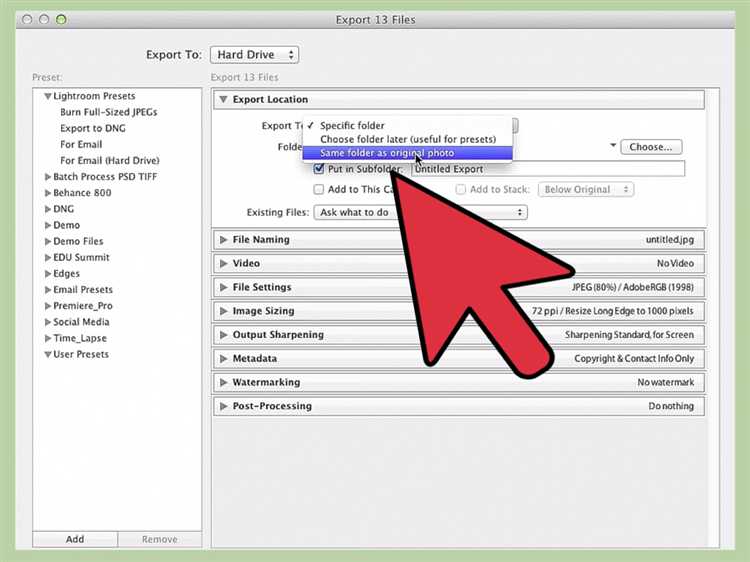Open the Existing Files Ask what to do dropdown
The height and width of the screenshot is (562, 750).
point(420,212)
